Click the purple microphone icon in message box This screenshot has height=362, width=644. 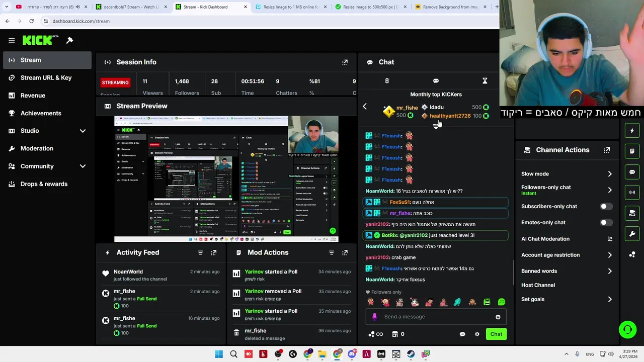[374, 317]
